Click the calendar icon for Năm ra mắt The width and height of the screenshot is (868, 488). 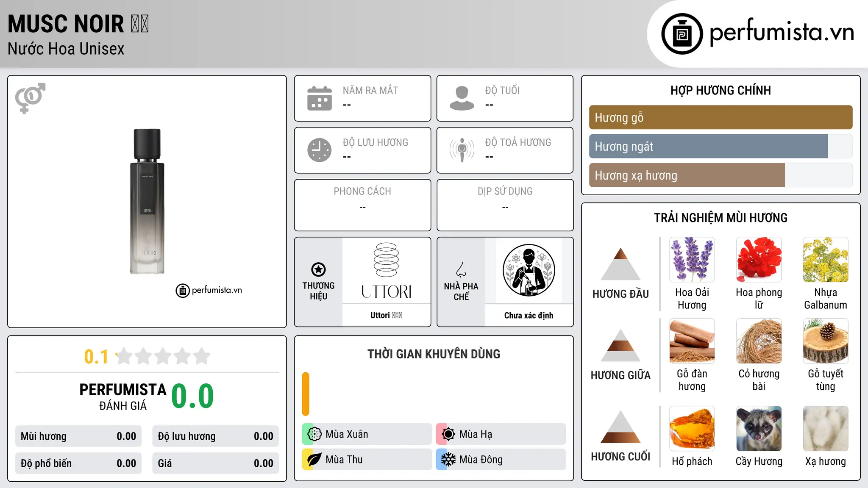click(320, 98)
